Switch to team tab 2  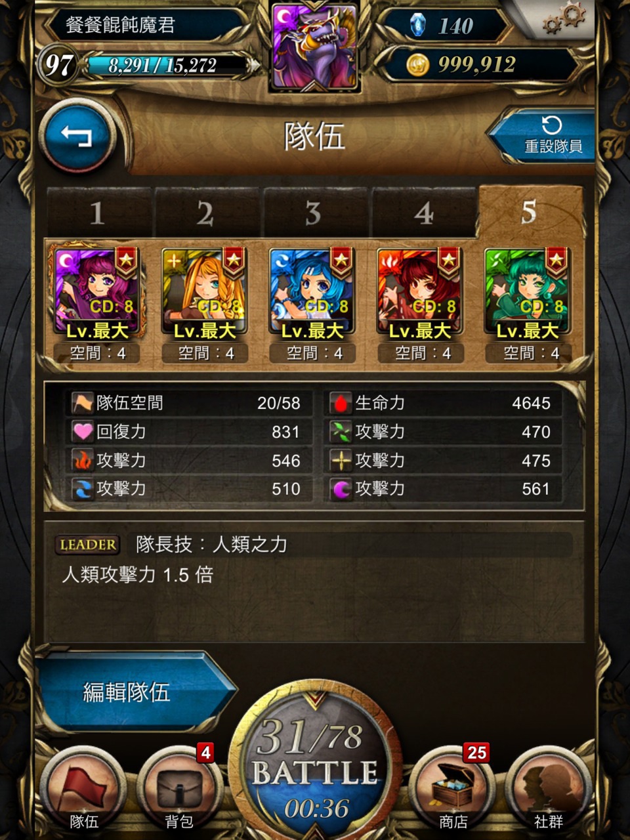(x=205, y=213)
